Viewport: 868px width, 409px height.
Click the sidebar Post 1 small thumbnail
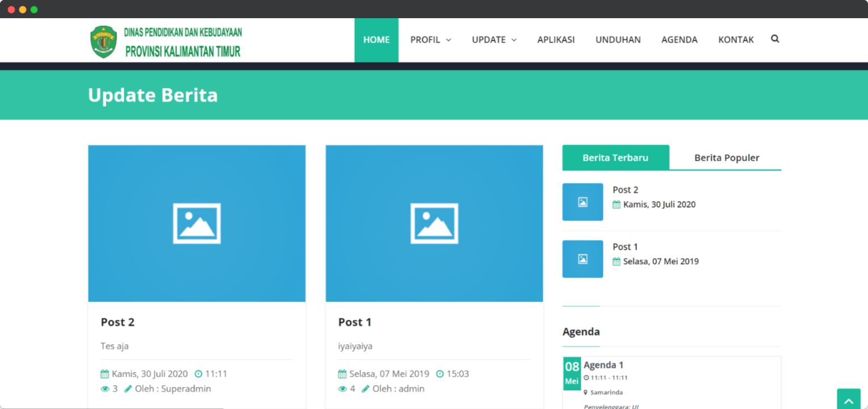coord(582,259)
